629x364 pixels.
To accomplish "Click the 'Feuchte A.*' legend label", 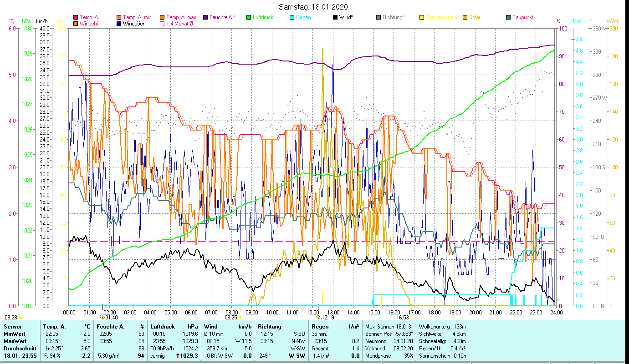I will coord(222,17).
